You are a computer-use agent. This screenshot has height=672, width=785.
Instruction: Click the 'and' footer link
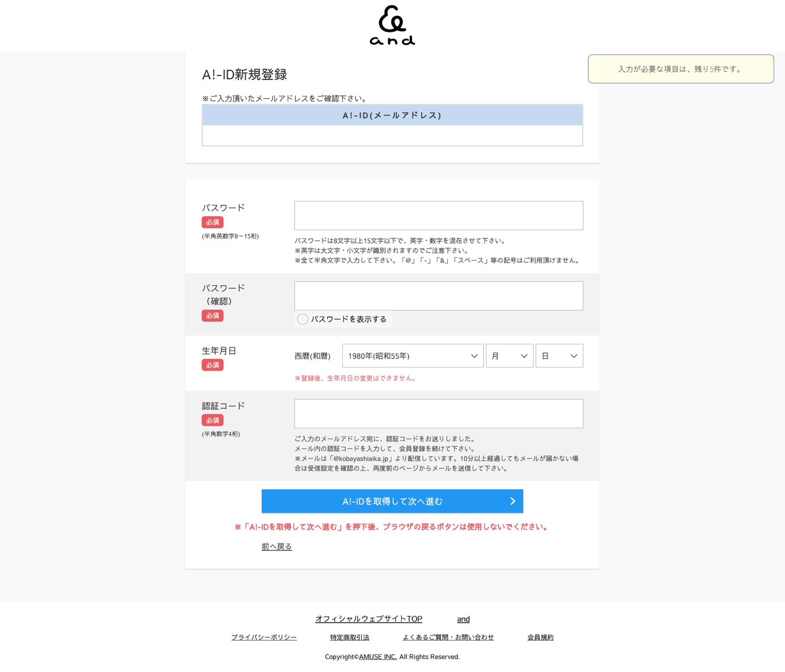pyautogui.click(x=463, y=619)
